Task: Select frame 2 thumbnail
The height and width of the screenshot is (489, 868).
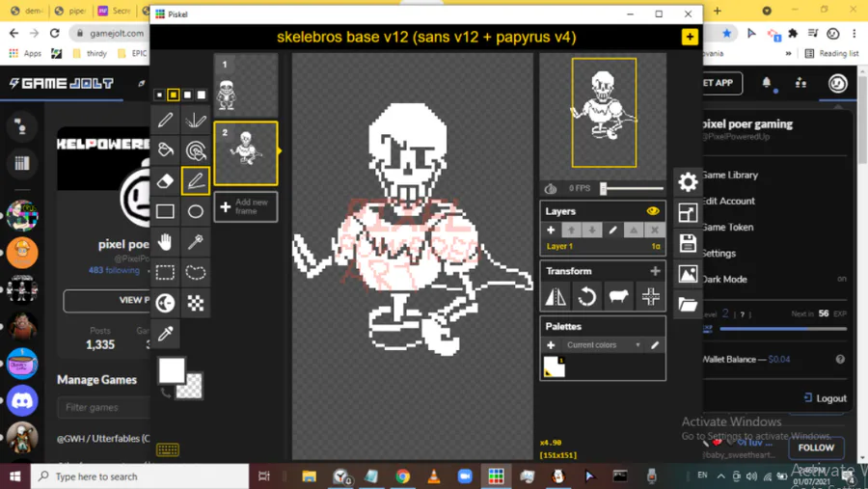Action: click(x=246, y=153)
